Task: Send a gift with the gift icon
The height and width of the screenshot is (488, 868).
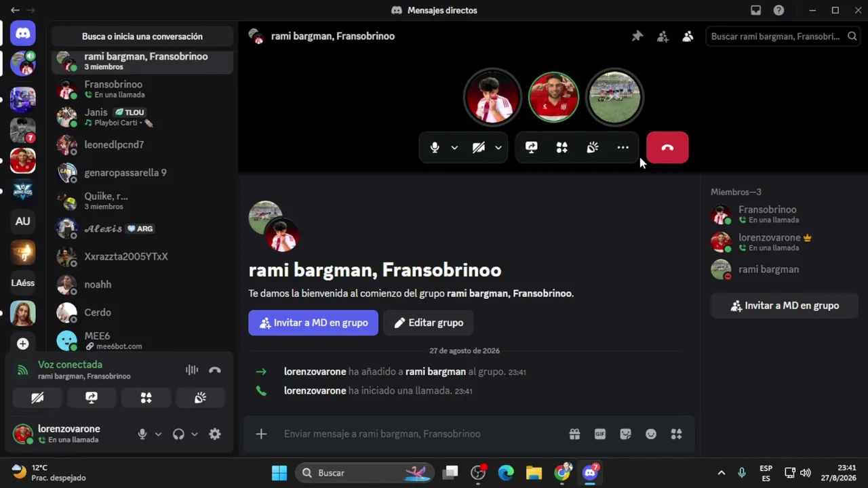Action: pos(574,434)
